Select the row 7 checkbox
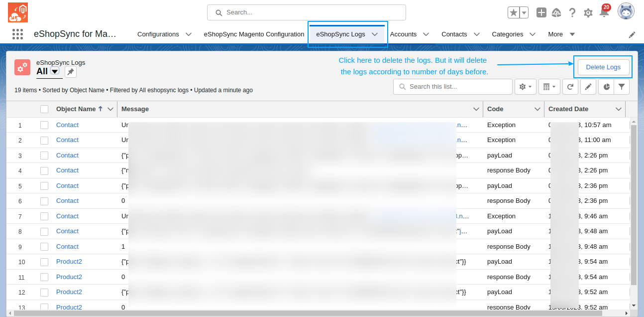 pyautogui.click(x=44, y=216)
